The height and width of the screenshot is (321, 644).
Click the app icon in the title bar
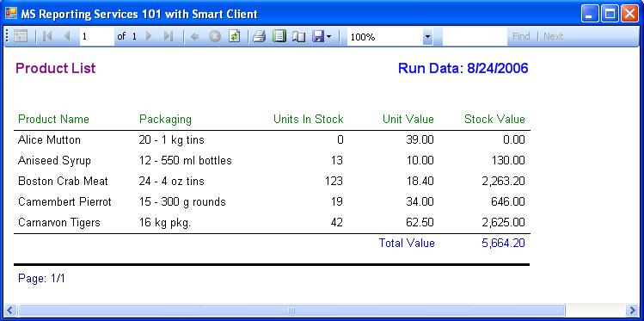pyautogui.click(x=10, y=14)
